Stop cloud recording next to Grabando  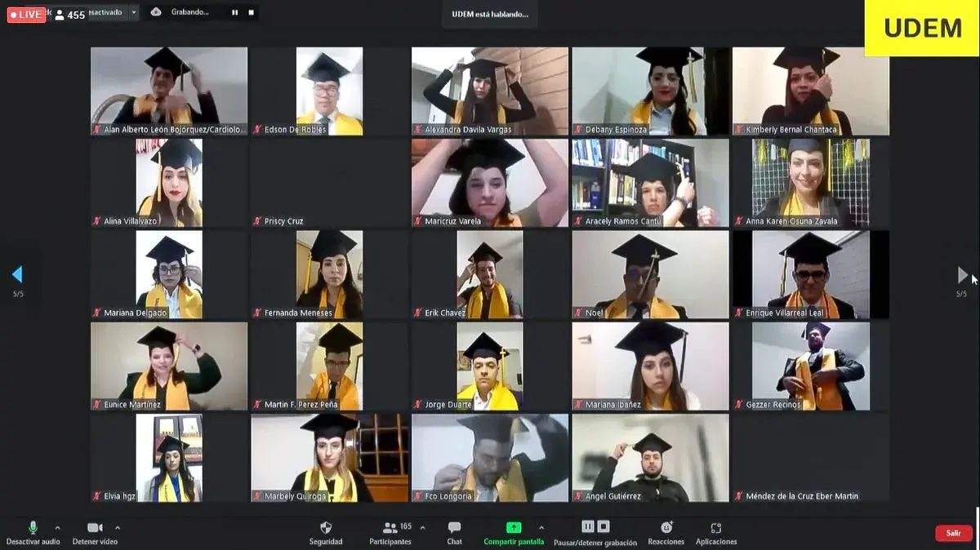coord(251,12)
